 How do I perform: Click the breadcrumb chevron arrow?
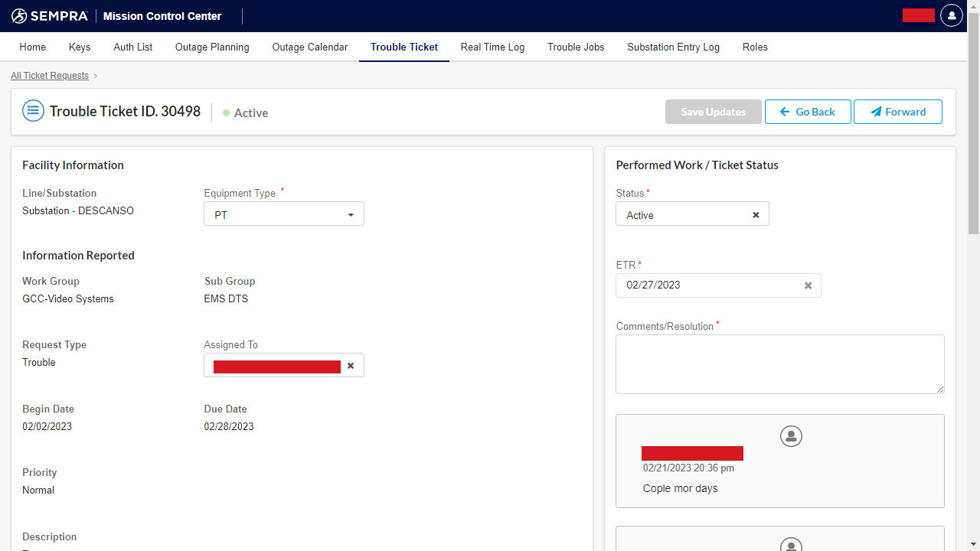pyautogui.click(x=96, y=76)
